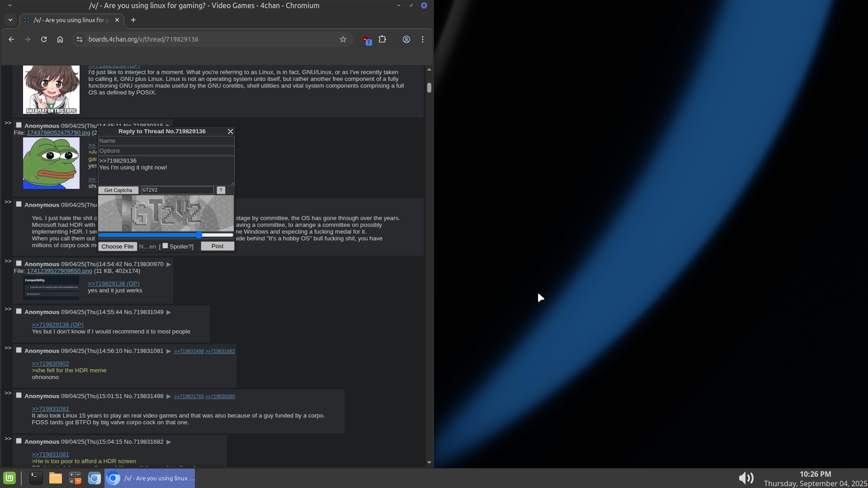This screenshot has height=488, width=868.
Task: Bookmark this page with the star icon
Action: [343, 39]
